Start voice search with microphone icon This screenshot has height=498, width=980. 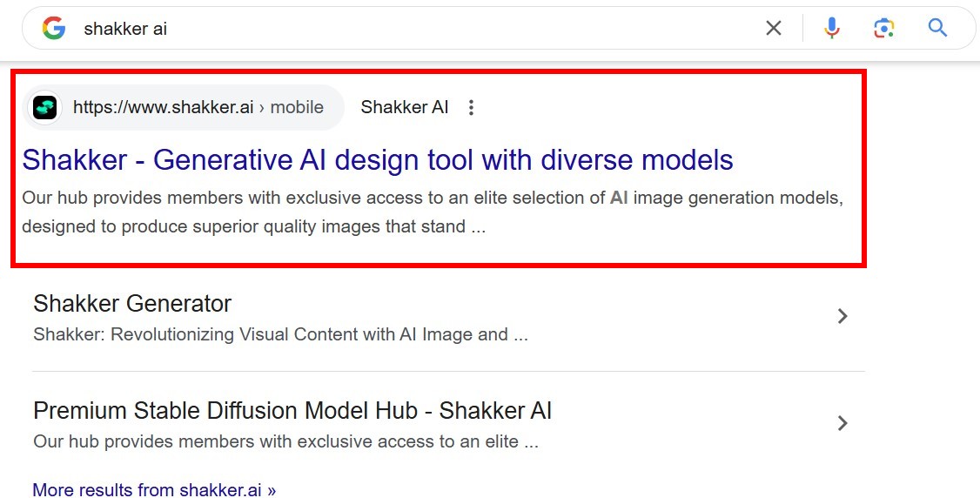pos(832,28)
